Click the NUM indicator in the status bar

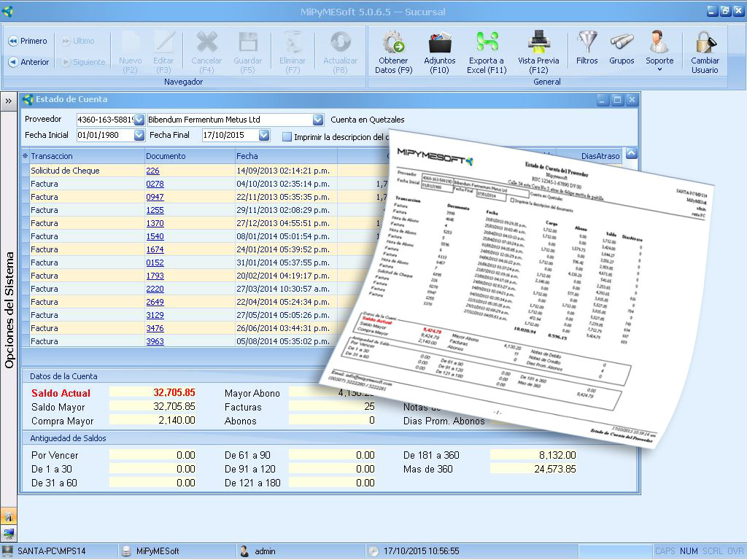689,551
